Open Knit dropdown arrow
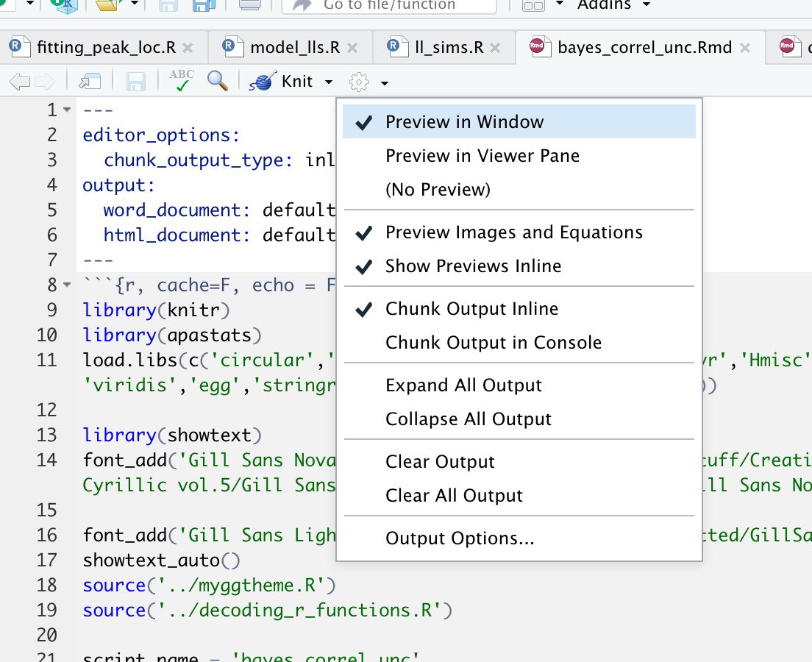Image resolution: width=812 pixels, height=662 pixels. tap(328, 82)
